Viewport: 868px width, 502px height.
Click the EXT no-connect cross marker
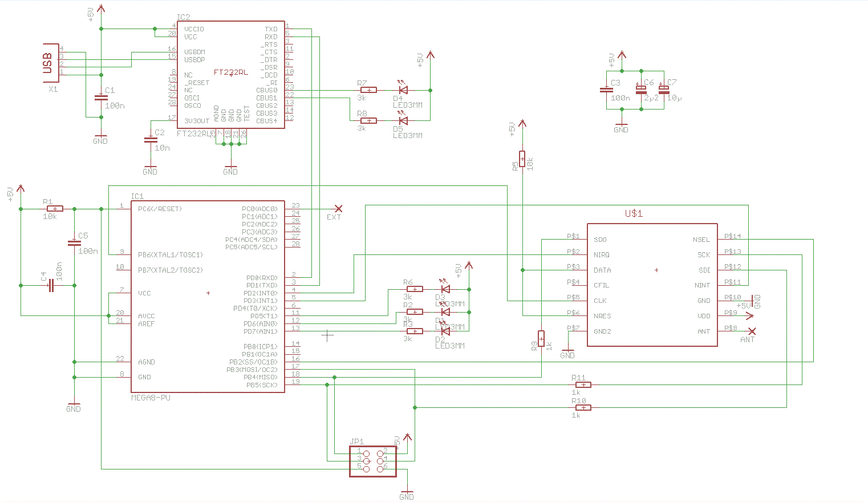[x=339, y=209]
